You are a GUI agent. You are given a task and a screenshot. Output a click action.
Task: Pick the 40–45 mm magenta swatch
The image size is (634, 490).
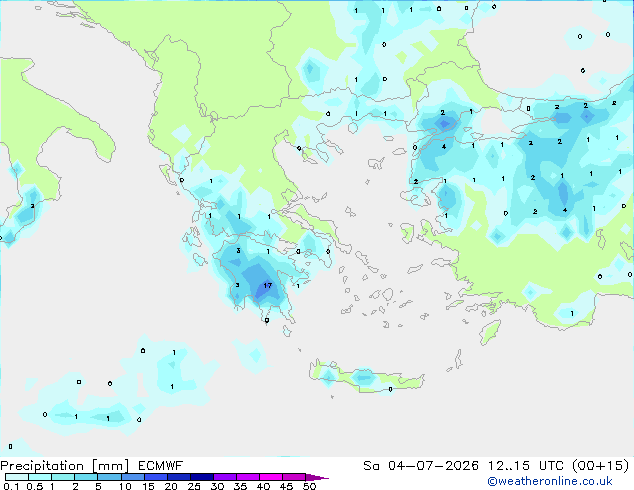271,477
